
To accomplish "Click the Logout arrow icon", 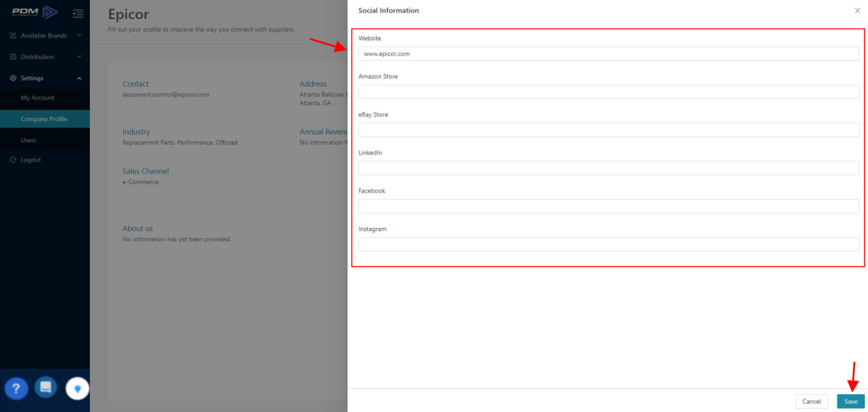I will [13, 160].
